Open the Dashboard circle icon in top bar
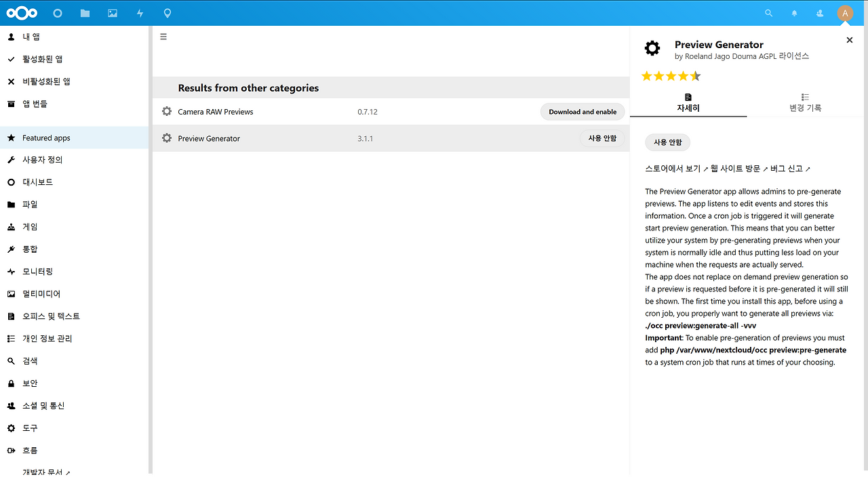Screen dimensions: 868x479 tap(58, 13)
